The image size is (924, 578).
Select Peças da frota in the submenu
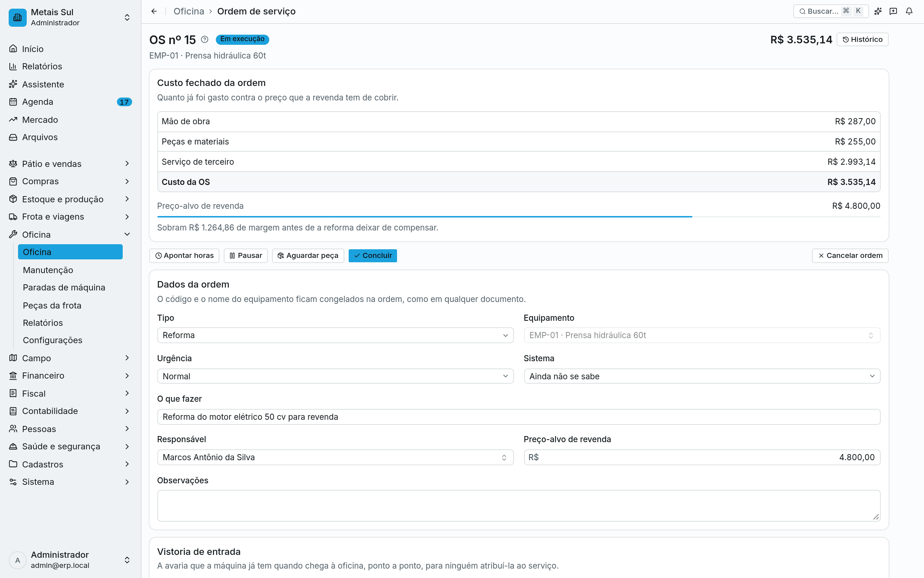(x=70, y=306)
